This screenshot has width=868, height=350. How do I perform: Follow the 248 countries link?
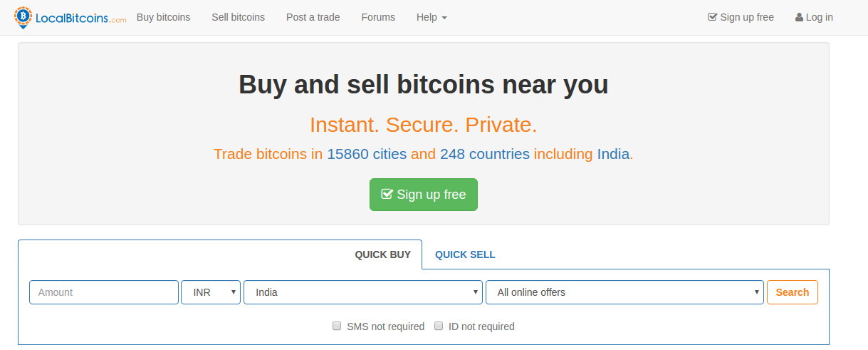click(x=485, y=154)
